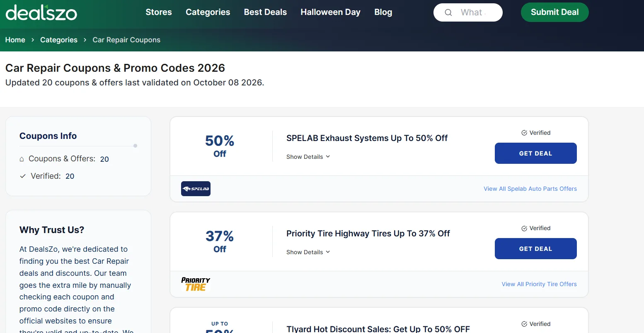Click the dealszo logo
The height and width of the screenshot is (333, 644).
(41, 12)
